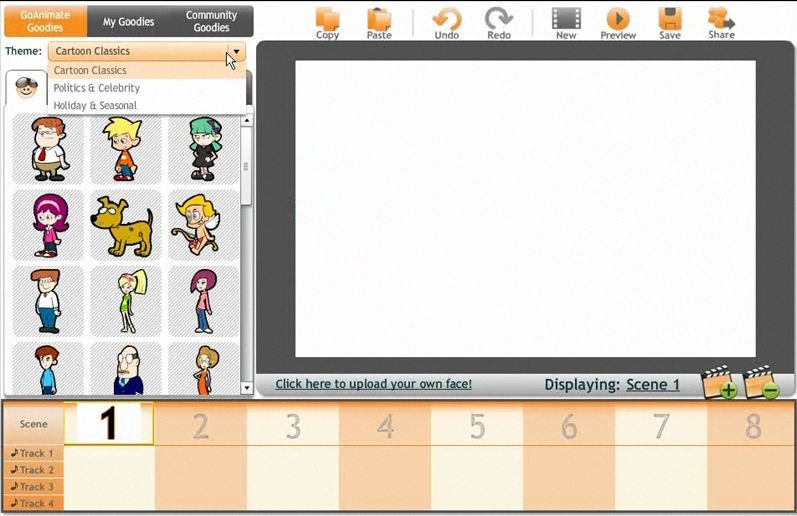
Task: Create a New animation
Action: [566, 24]
